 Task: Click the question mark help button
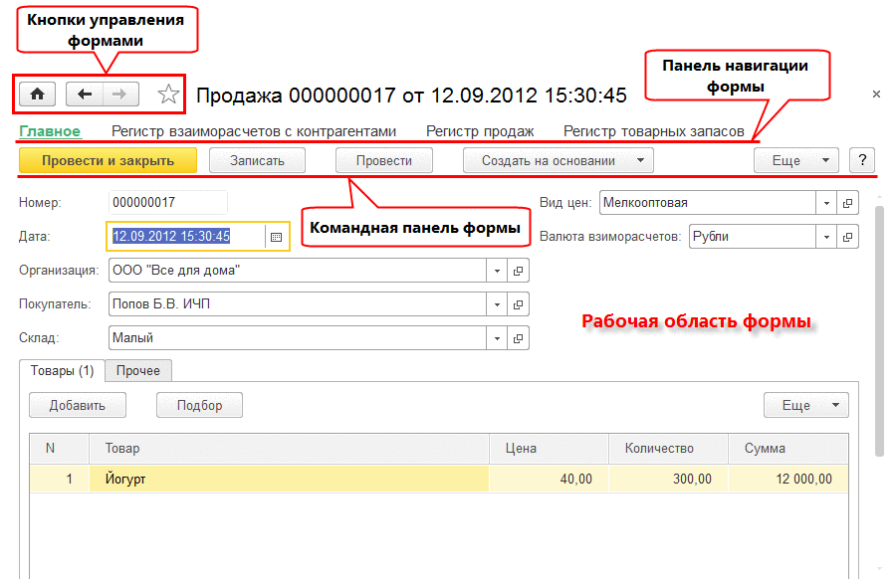click(862, 160)
